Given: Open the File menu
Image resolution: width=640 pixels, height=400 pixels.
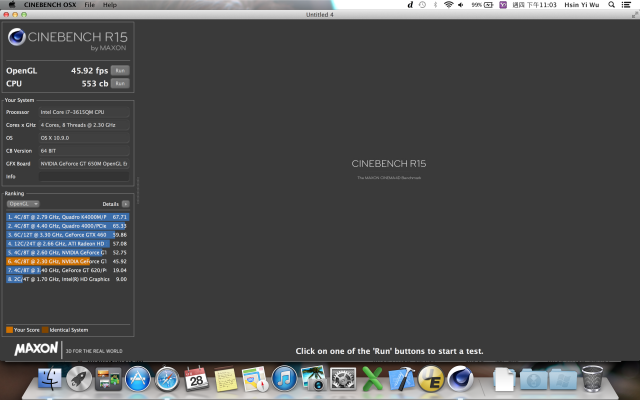Looking at the screenshot, I should 89,4.
